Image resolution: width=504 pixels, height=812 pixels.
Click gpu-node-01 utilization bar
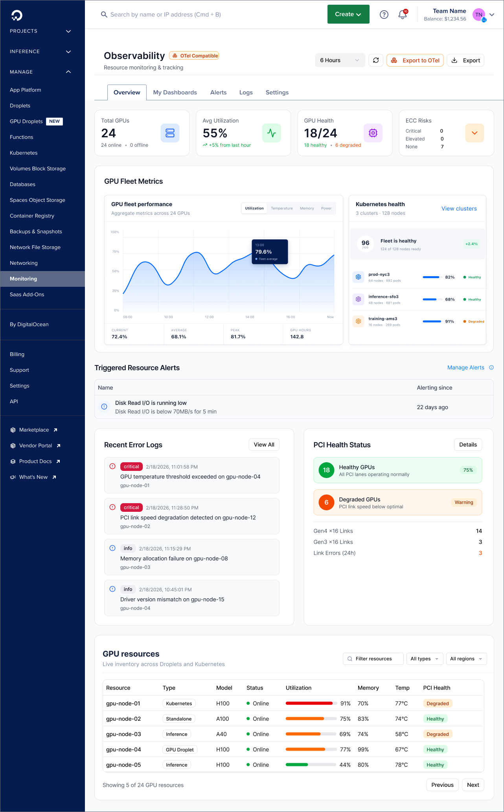(311, 703)
